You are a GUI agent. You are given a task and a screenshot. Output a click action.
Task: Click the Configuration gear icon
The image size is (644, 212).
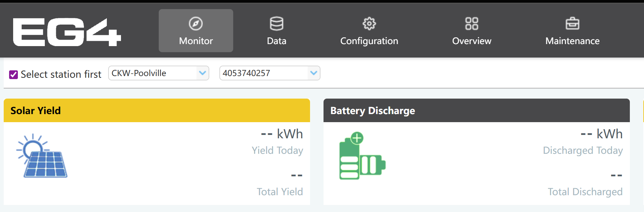coord(369,24)
